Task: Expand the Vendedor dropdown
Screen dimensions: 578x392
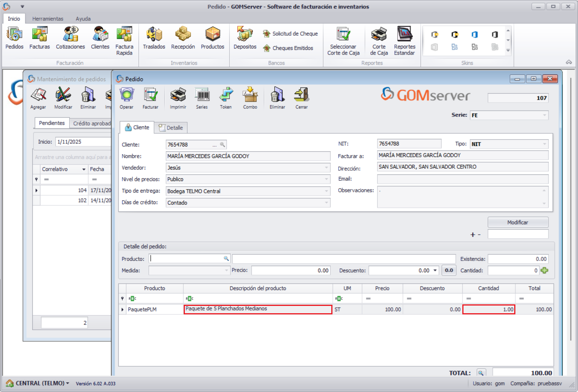Action: tap(326, 168)
